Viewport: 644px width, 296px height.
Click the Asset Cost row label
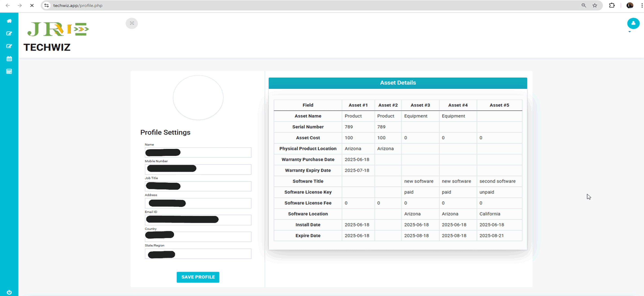coord(308,138)
